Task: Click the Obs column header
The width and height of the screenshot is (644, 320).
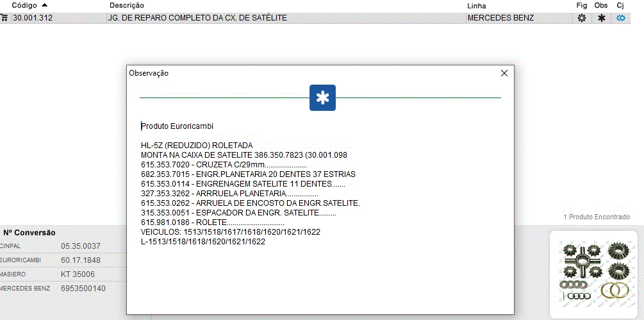Action: click(x=601, y=5)
